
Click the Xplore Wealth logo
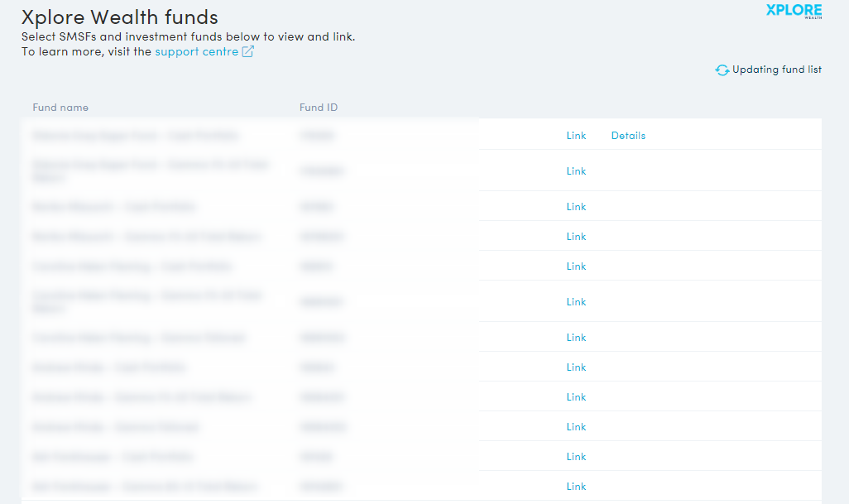point(794,12)
